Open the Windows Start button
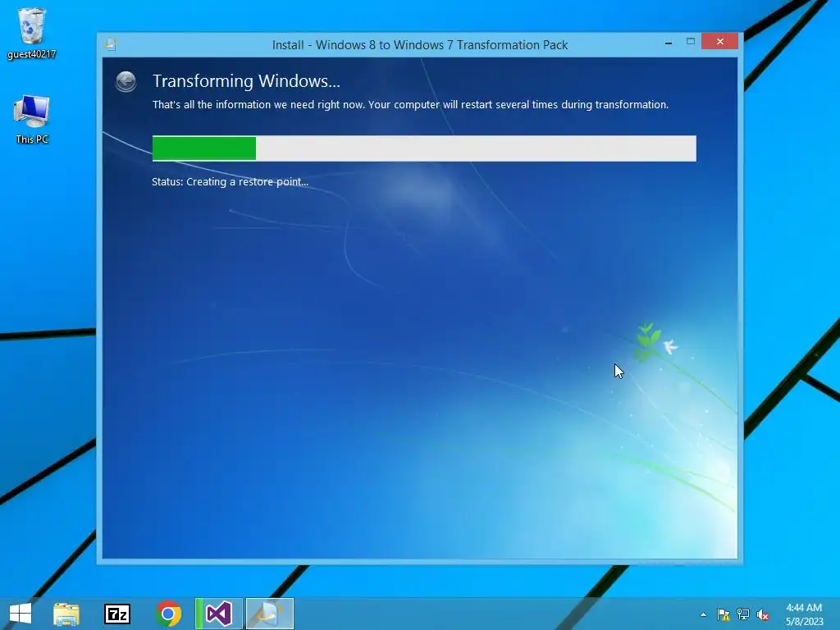 coord(21,614)
